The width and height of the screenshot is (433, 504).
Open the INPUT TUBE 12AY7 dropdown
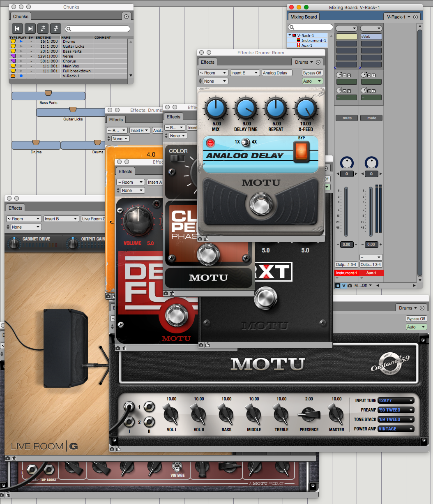click(396, 400)
